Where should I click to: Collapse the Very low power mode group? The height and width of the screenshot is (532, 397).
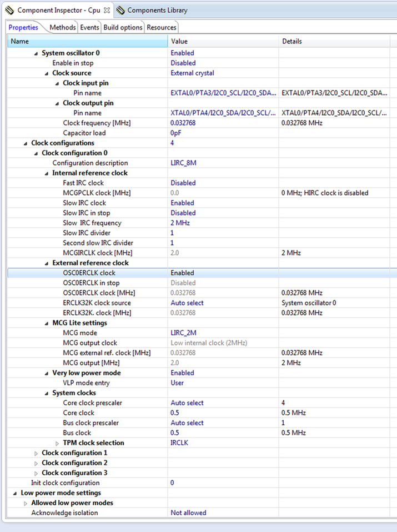click(x=47, y=373)
